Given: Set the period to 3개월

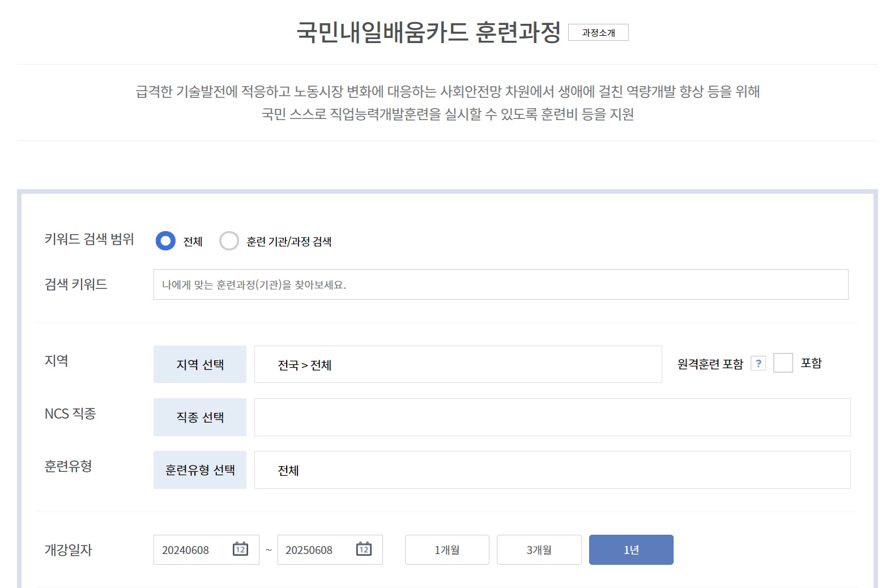Looking at the screenshot, I should [x=539, y=550].
